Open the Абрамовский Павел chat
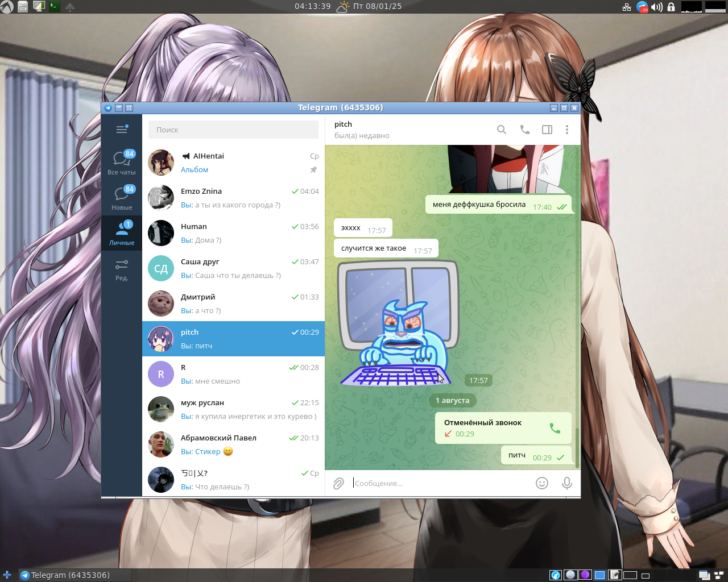Viewport: 728px width, 582px height. (x=233, y=444)
